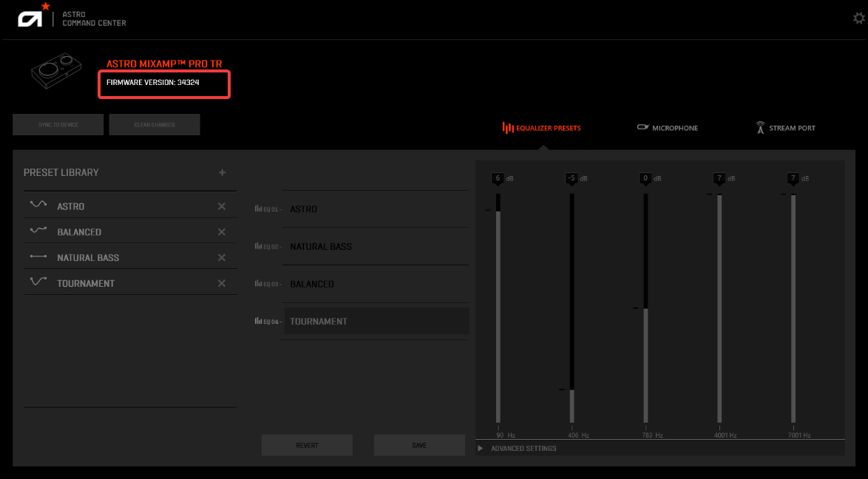Image resolution: width=868 pixels, height=479 pixels.
Task: Click the Firmware Version 34324 text
Action: (x=153, y=83)
